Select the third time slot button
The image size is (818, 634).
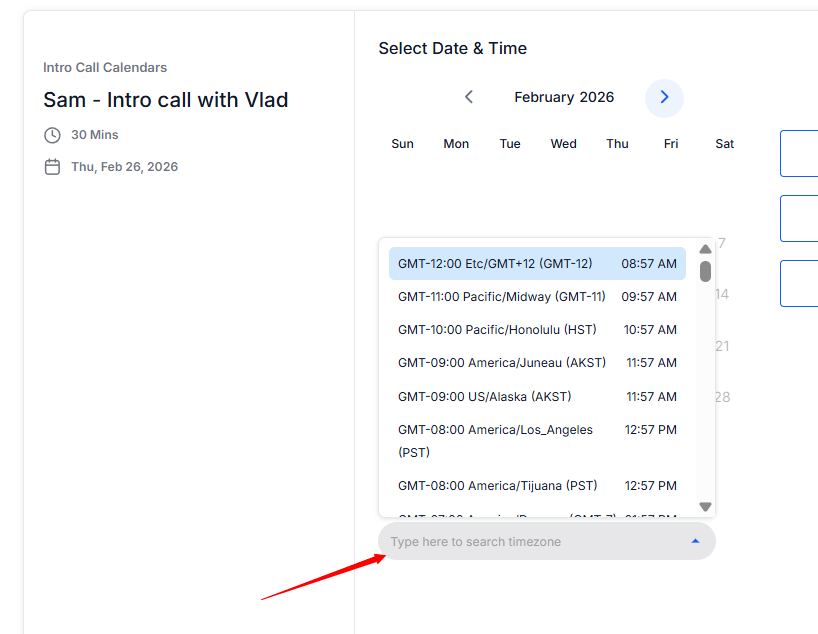[x=800, y=283]
